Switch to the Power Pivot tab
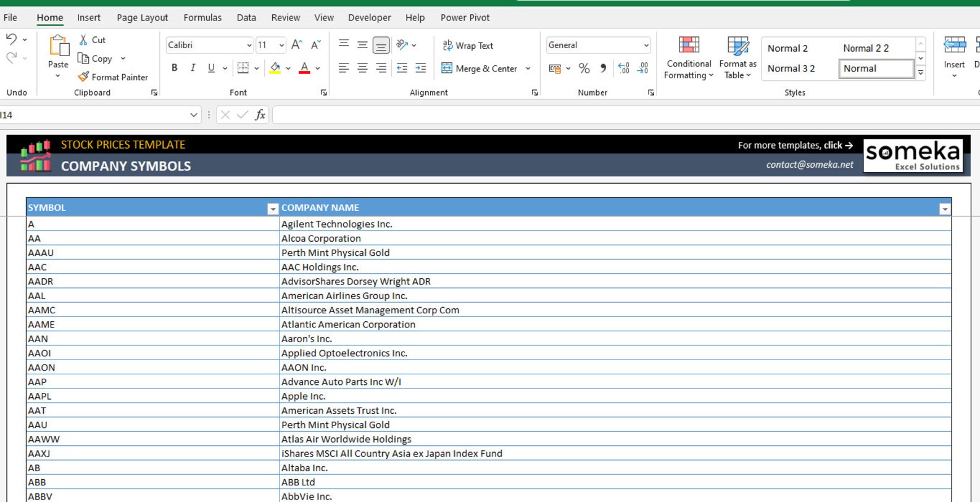980x502 pixels. click(465, 17)
